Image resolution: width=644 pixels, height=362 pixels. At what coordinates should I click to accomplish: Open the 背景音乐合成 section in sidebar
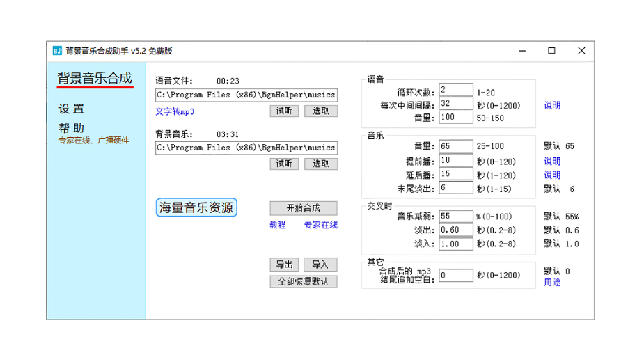click(95, 78)
